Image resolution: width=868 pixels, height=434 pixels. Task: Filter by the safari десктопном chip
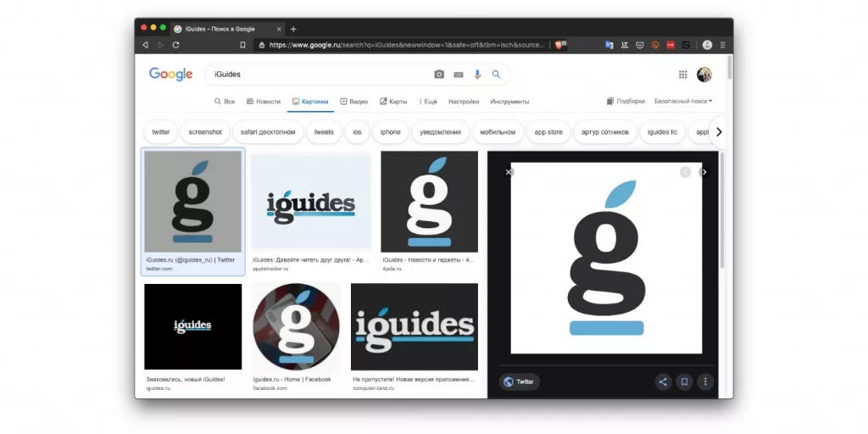268,132
